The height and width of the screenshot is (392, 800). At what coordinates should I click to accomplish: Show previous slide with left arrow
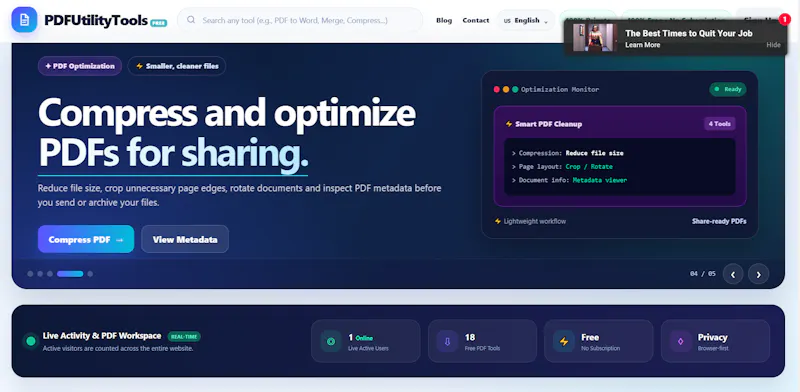(733, 274)
